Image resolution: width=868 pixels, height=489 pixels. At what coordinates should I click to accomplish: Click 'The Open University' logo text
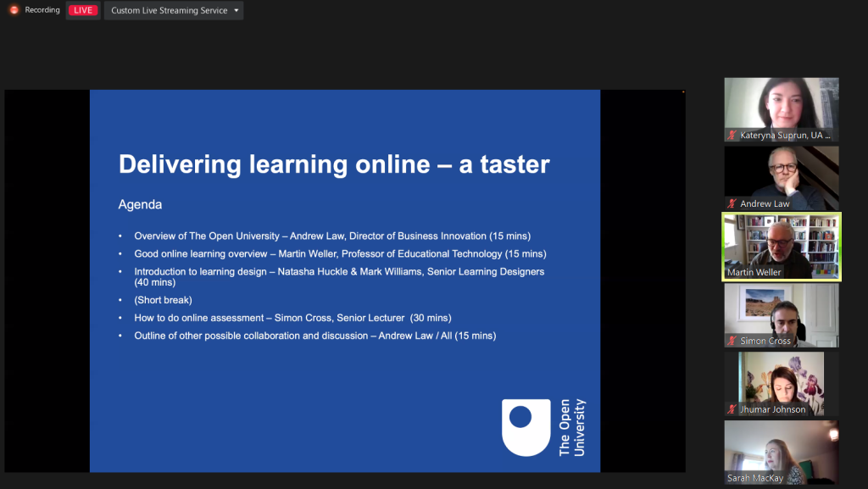tap(572, 428)
